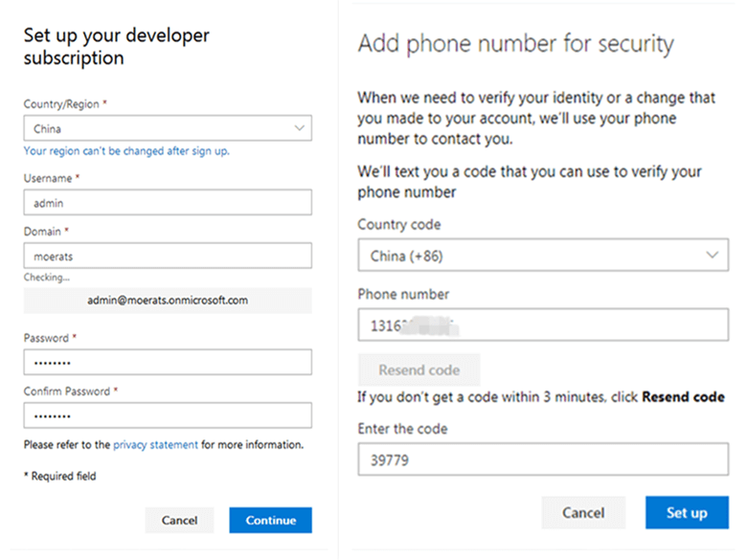Click the greyed Resend code button

pyautogui.click(x=419, y=370)
